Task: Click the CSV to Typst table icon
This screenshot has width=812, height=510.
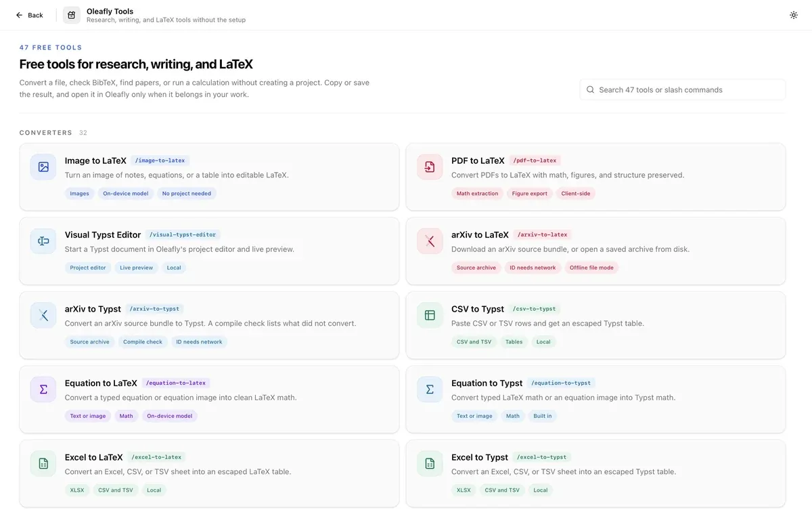Action: 430,315
